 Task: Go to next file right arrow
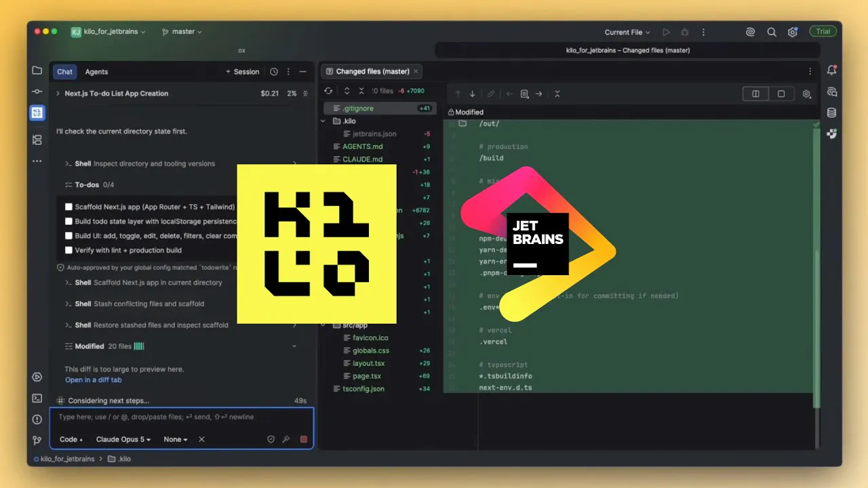tap(538, 94)
